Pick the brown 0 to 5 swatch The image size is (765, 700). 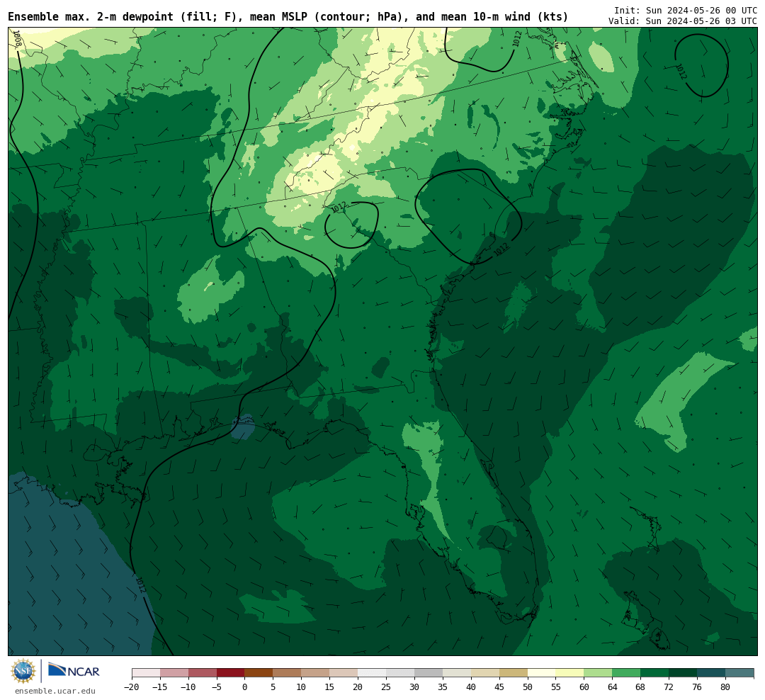259,673
